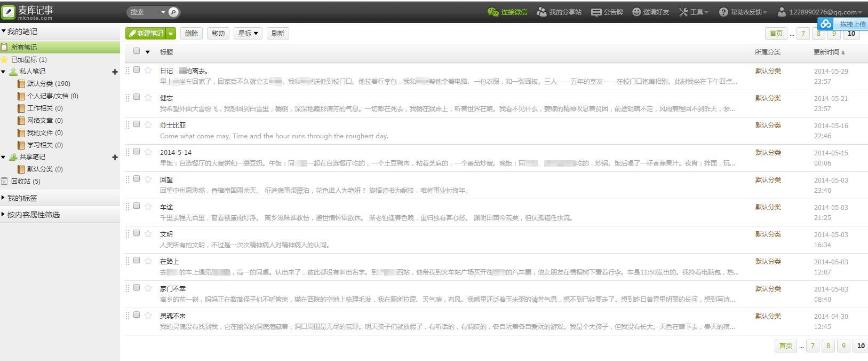Star the 文明 note
This screenshot has width=868, height=361.
(x=148, y=233)
